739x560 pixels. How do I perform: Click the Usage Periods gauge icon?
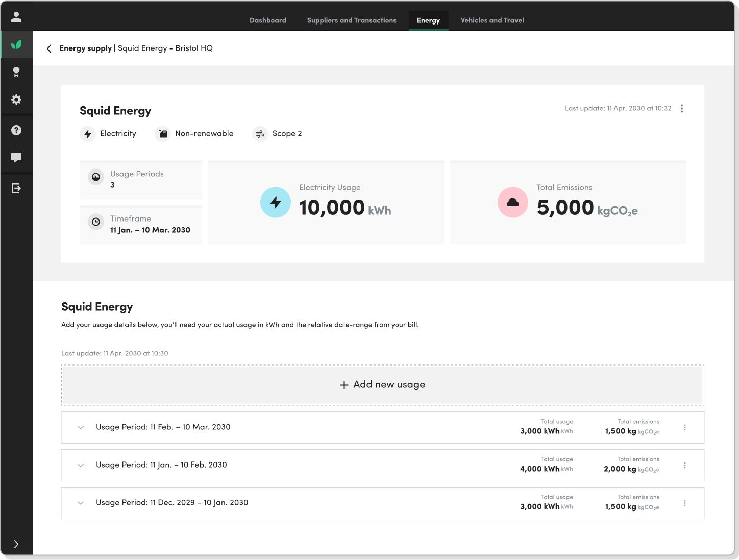pyautogui.click(x=96, y=177)
